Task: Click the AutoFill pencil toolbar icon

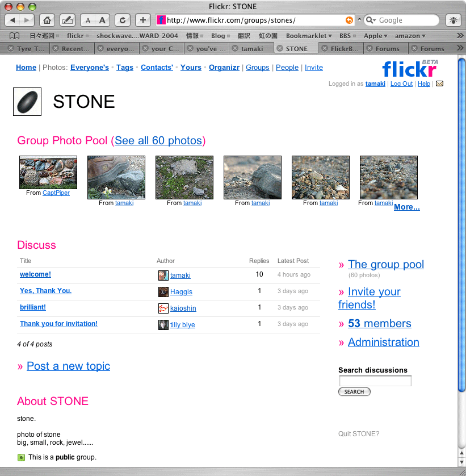Action: 67,20
